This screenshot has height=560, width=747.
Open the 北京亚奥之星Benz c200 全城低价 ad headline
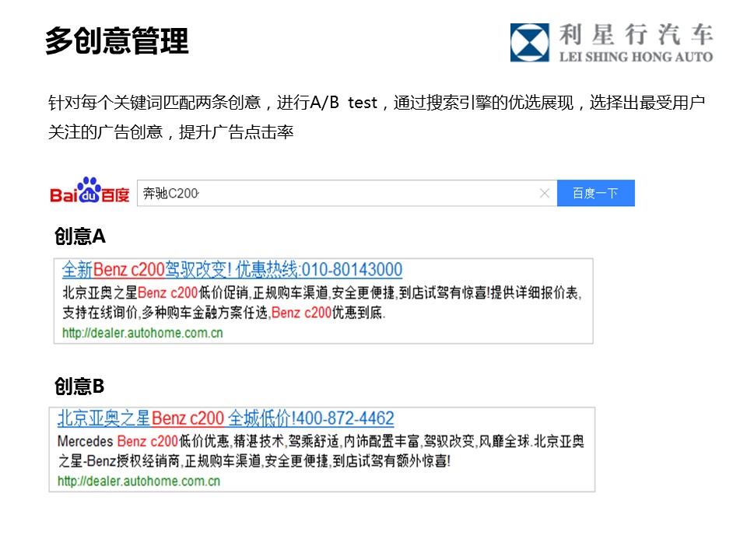click(x=226, y=418)
